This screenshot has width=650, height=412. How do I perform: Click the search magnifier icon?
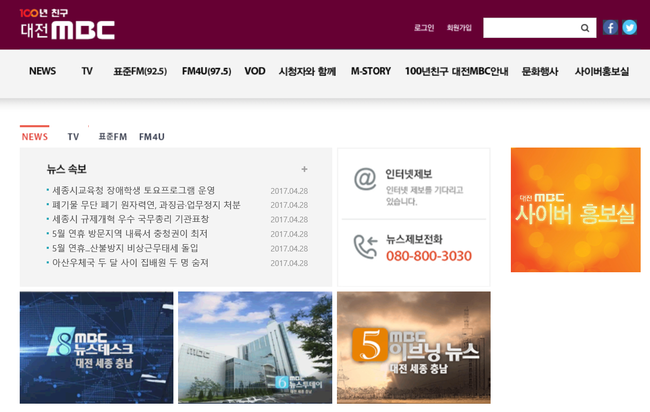585,28
